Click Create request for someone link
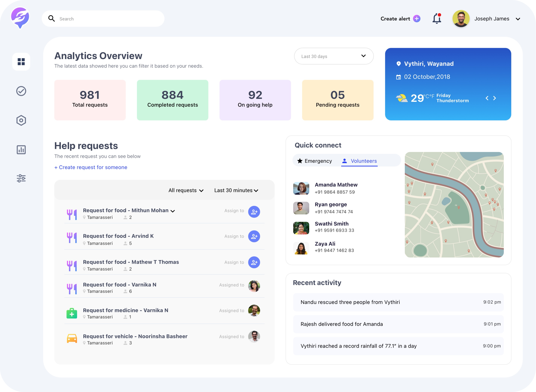Viewport: 536px width, 392px height. (91, 167)
